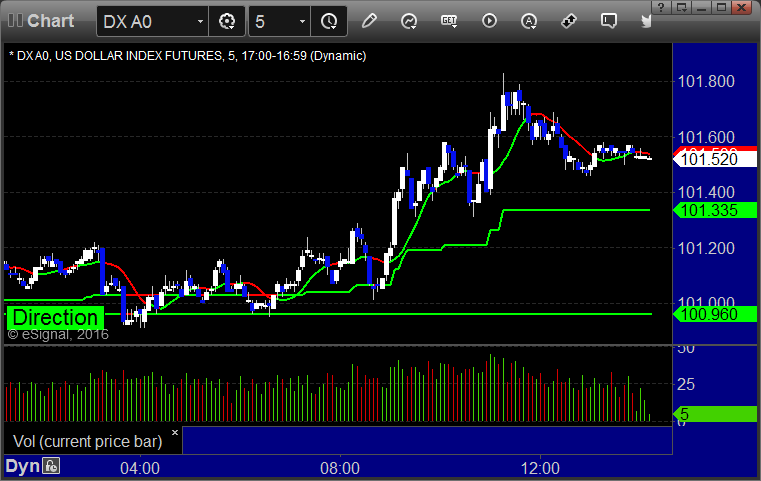
Task: Open the studies line-chart icon menu
Action: click(x=409, y=21)
